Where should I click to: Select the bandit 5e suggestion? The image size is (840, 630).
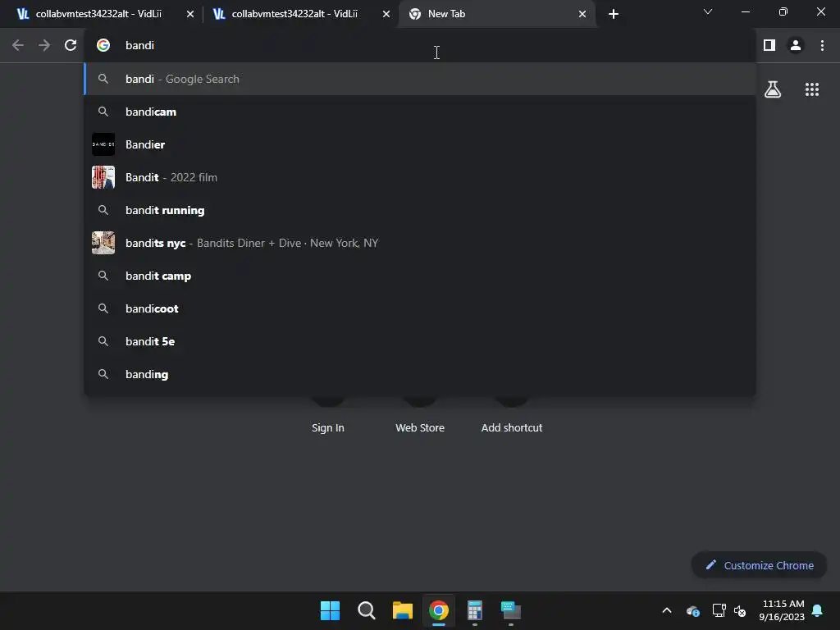tap(420, 341)
